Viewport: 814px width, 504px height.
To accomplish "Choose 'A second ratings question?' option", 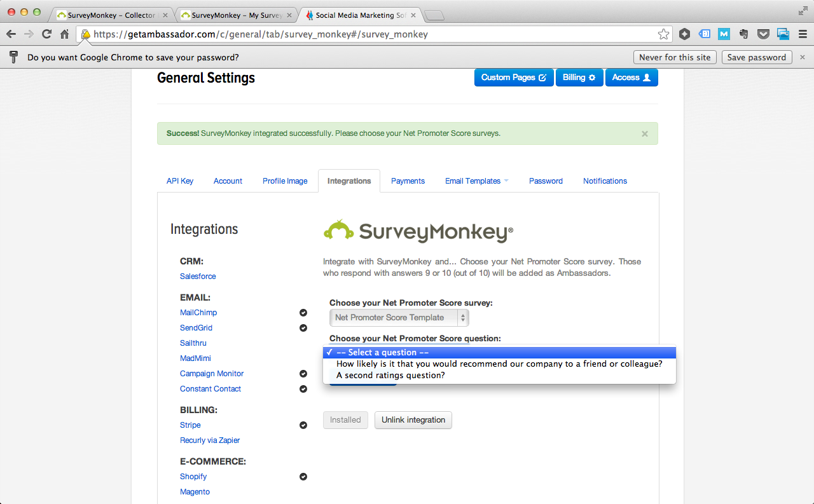I will (390, 376).
